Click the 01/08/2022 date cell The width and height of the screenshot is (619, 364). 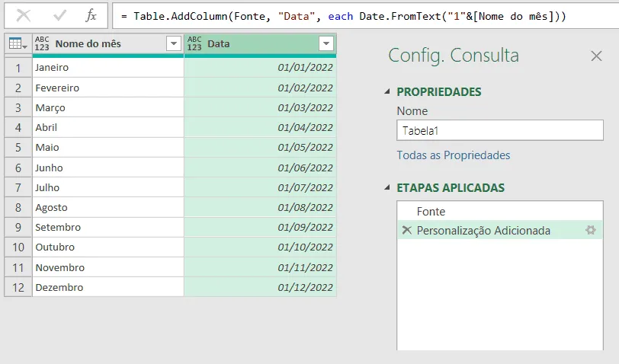click(x=260, y=207)
